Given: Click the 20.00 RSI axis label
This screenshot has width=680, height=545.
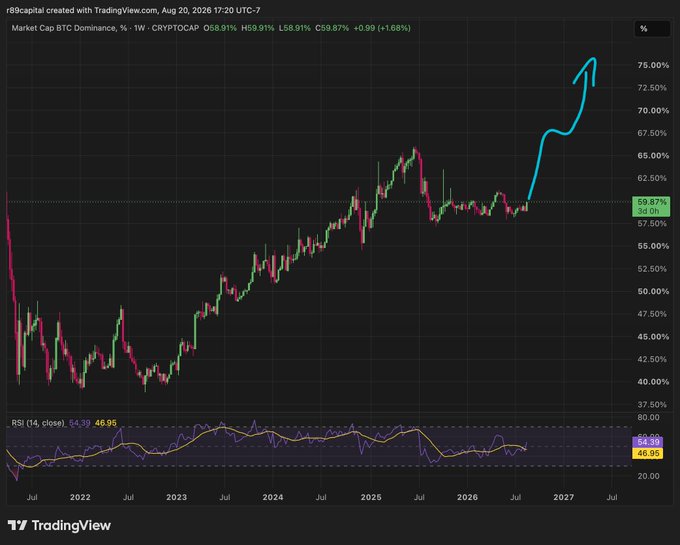Looking at the screenshot, I should (x=648, y=476).
